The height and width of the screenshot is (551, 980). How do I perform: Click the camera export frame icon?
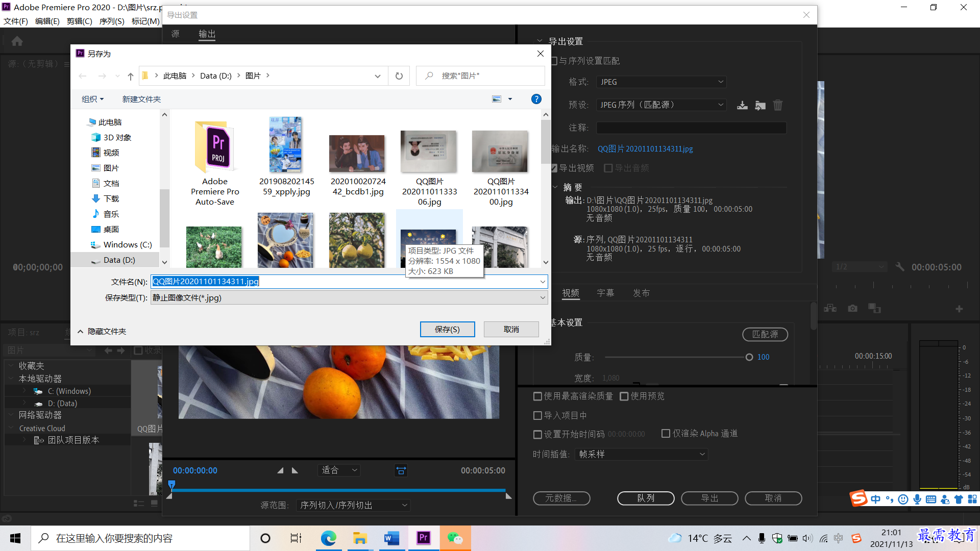pos(852,309)
